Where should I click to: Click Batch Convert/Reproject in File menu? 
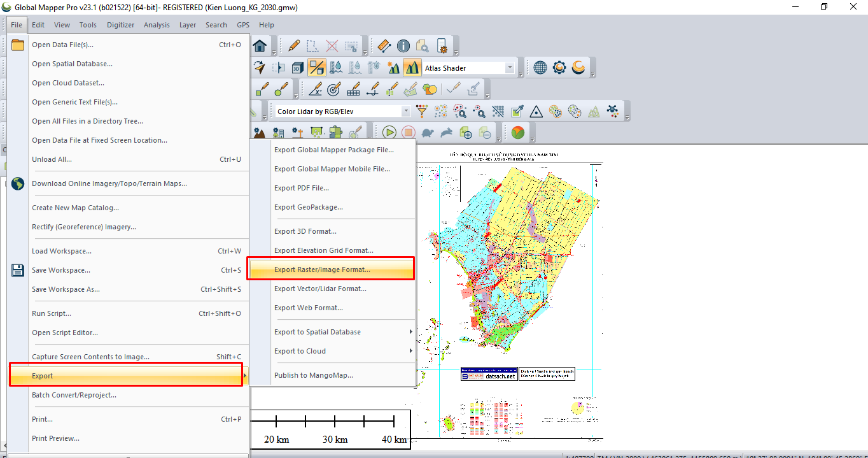(74, 395)
